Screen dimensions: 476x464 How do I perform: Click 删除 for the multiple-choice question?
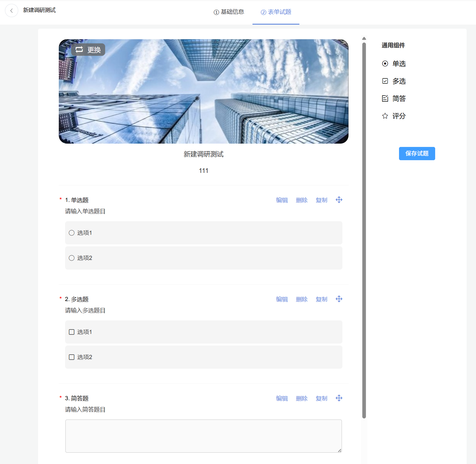(302, 299)
